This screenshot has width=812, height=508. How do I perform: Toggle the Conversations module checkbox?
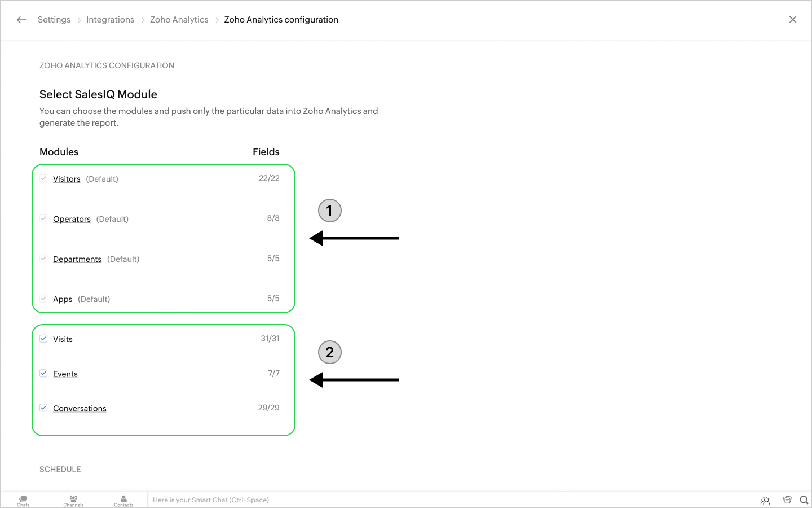[43, 408]
